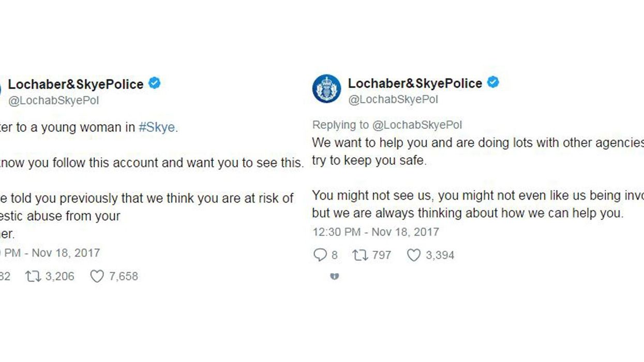Image resolution: width=644 pixels, height=362 pixels.
Task: Click verified badge on the right tweet
Action: pos(493,82)
